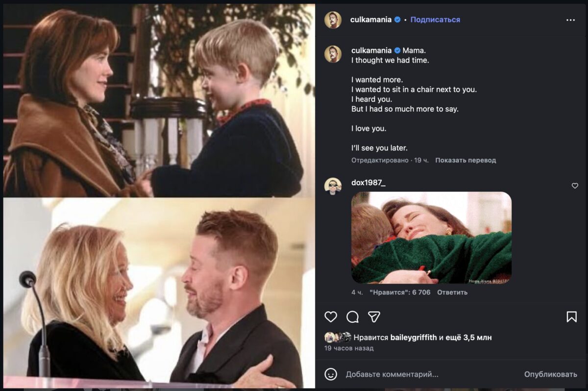Like the post with the heart icon
Image resolution: width=588 pixels, height=391 pixels.
point(331,317)
